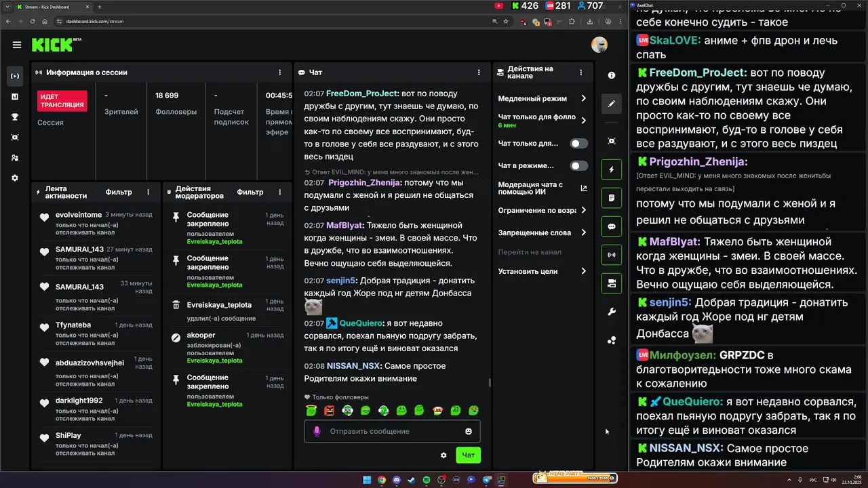Open analytics chart icon in left sidebar
Viewport: 868px width, 488px height.
click(x=15, y=96)
